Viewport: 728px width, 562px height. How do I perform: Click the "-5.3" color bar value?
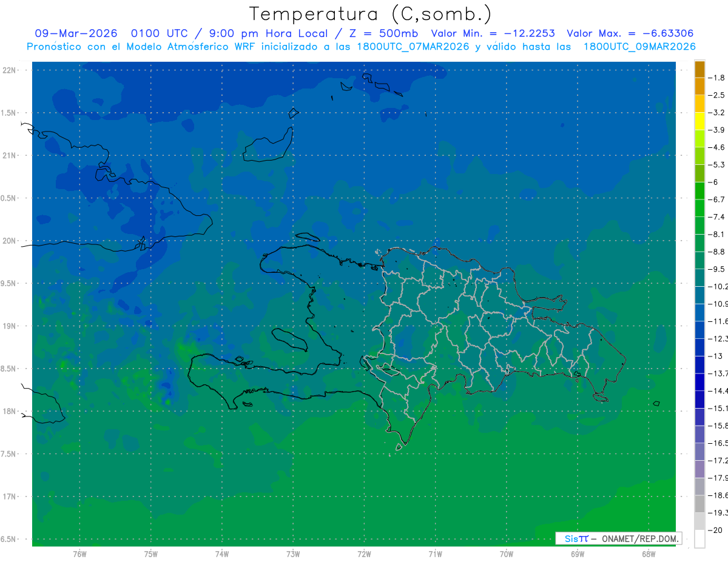coord(716,164)
